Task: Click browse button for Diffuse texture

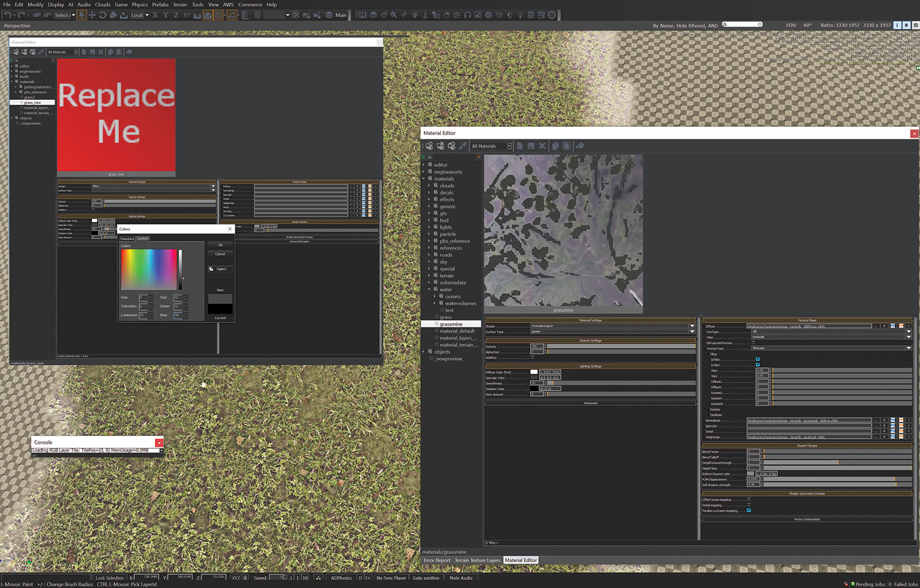Action: tap(876, 326)
